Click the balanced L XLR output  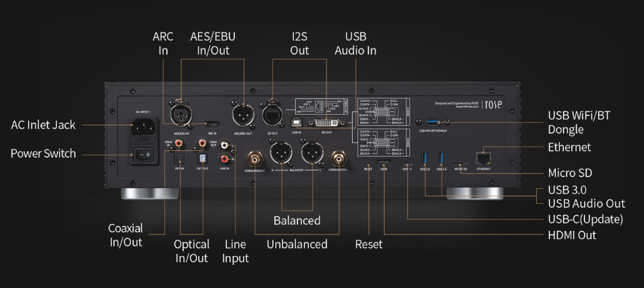(x=312, y=154)
